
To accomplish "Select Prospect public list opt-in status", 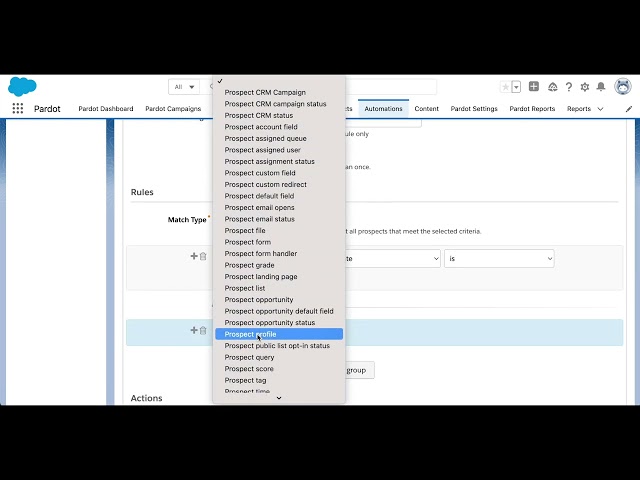I will tap(279, 346).
